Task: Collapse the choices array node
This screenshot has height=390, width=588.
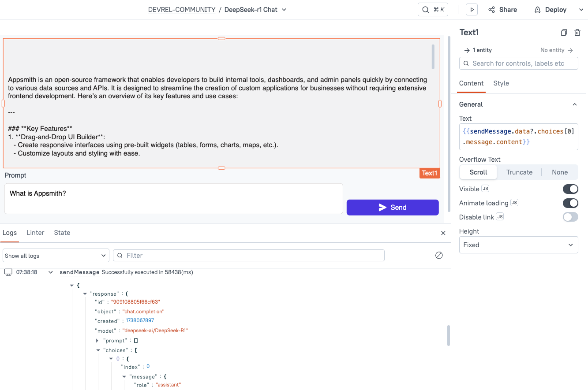Action: (x=98, y=350)
